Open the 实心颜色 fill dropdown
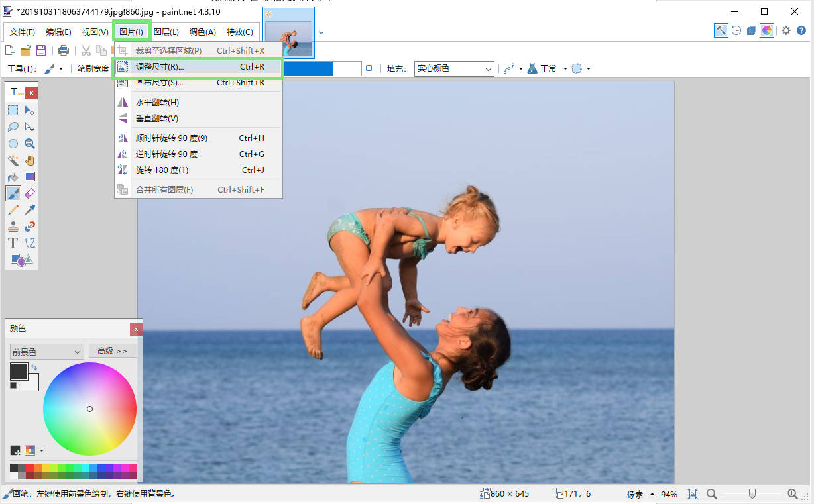The image size is (814, 504). (x=454, y=68)
